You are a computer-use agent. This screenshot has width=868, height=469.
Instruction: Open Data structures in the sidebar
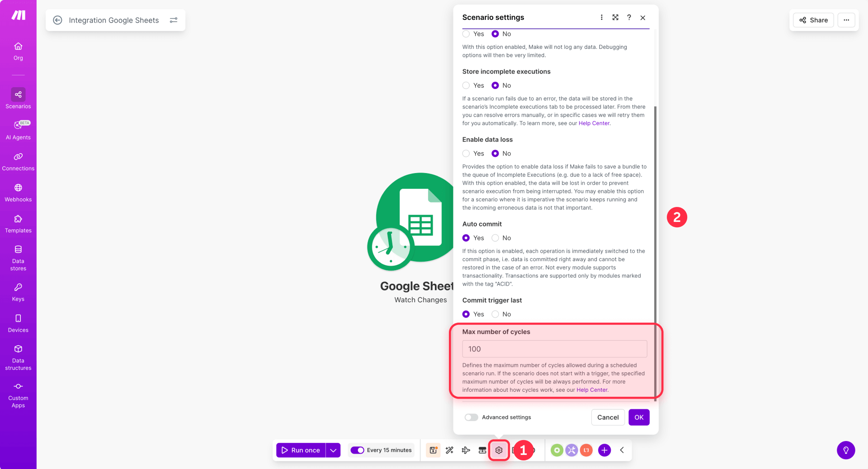coord(18,358)
